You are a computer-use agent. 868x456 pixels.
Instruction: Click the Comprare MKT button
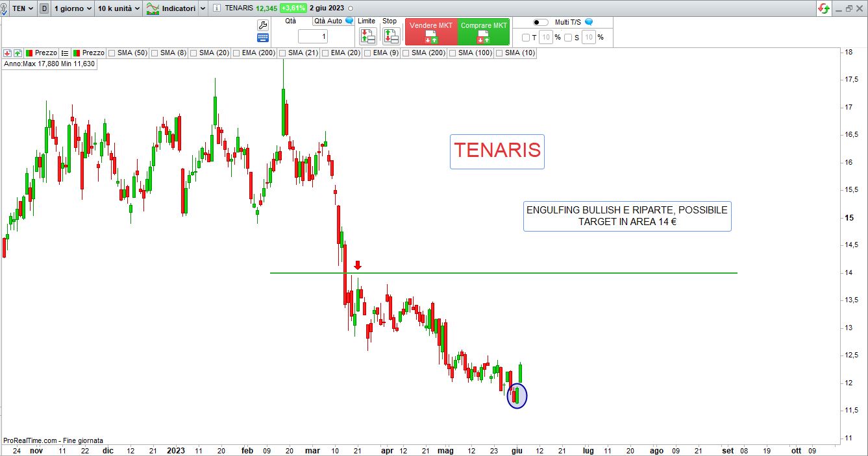[484, 32]
